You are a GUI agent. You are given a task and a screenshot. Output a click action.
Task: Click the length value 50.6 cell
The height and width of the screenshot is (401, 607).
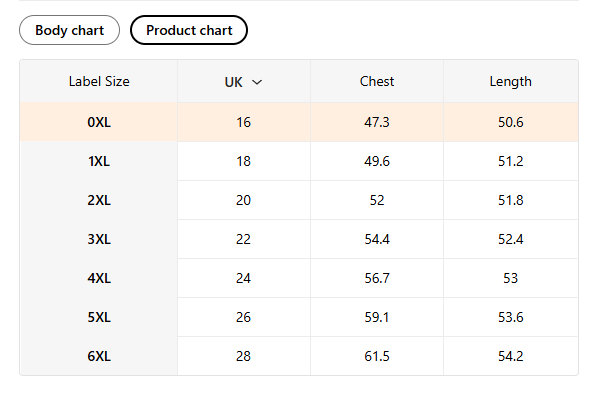pyautogui.click(x=510, y=122)
